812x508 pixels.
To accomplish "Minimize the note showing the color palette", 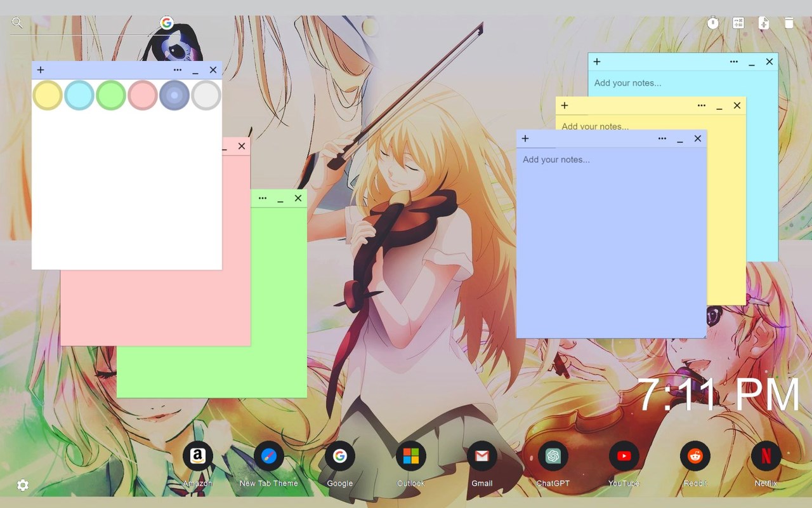I will tap(195, 70).
